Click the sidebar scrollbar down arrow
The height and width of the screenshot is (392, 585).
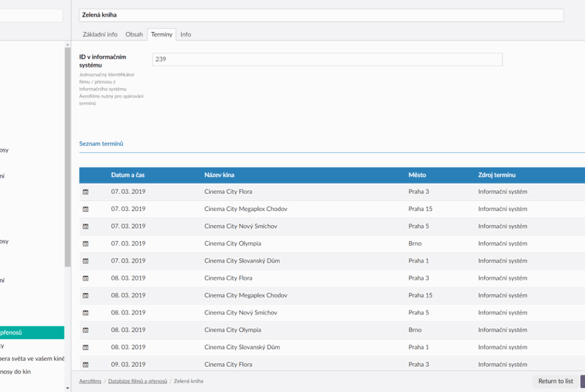[68, 388]
